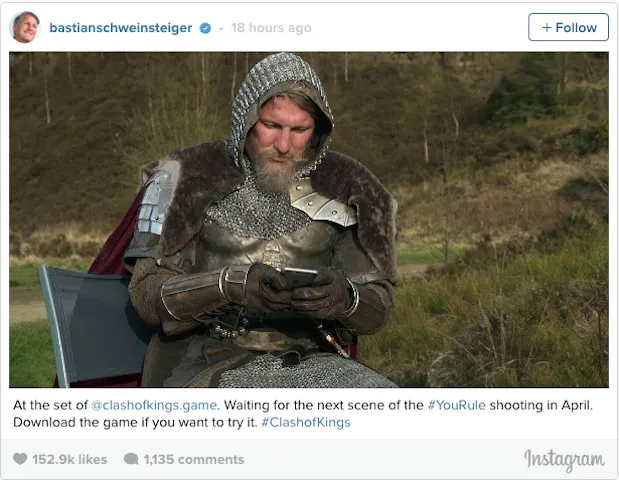Follow bastianschweinsteiger with the Follow button
Image resolution: width=619 pixels, height=480 pixels.
tap(568, 27)
